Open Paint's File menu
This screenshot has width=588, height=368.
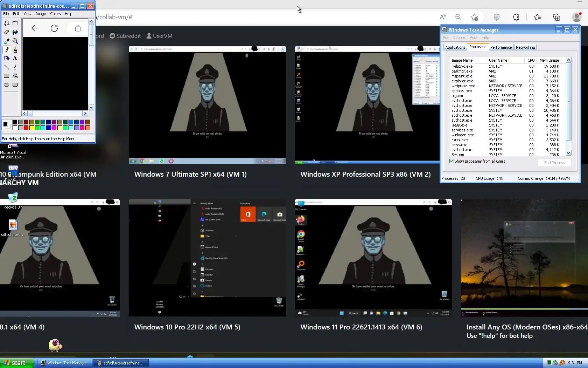[6, 14]
